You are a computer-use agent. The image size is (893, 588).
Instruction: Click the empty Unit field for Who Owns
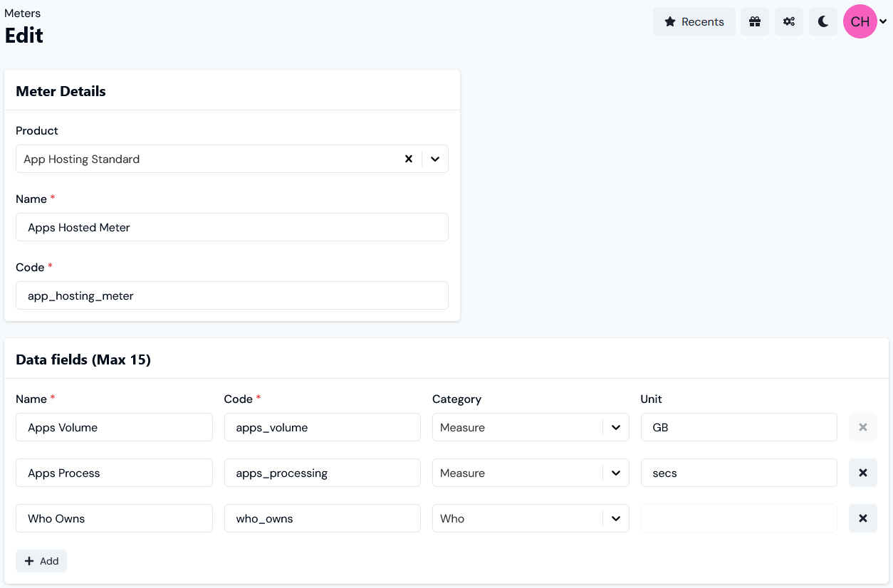[738, 518]
